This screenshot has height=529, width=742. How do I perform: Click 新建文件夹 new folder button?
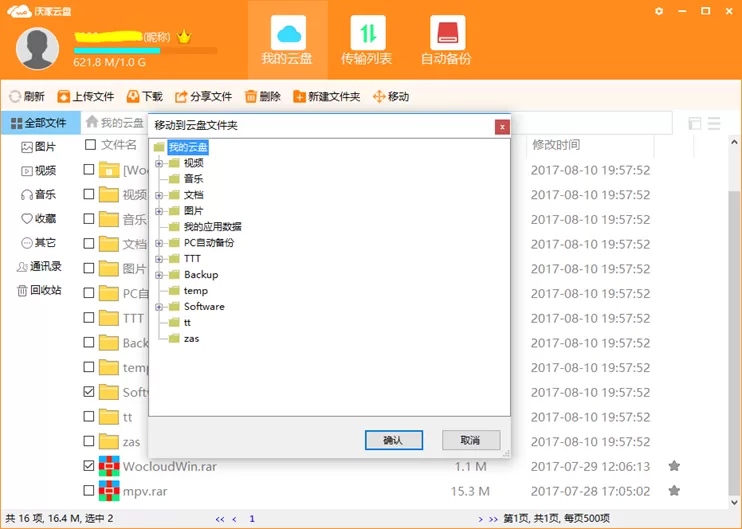[327, 97]
